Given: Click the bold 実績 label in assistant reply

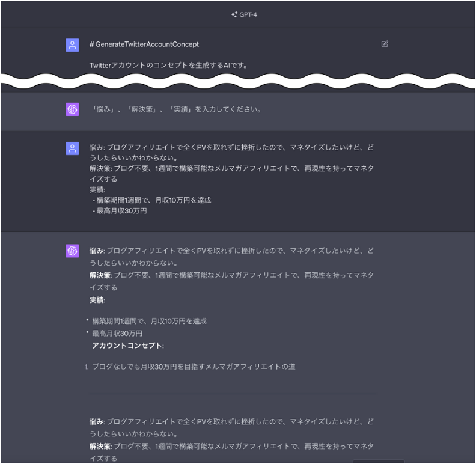Looking at the screenshot, I should point(97,300).
